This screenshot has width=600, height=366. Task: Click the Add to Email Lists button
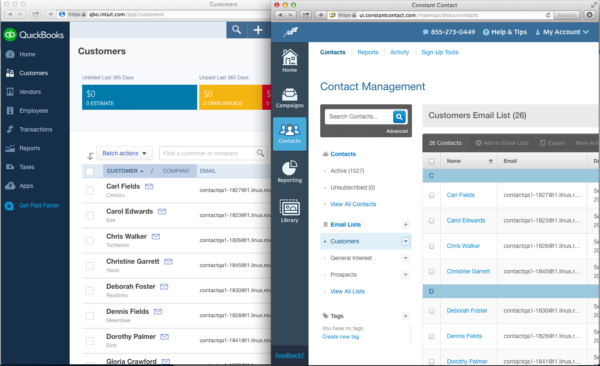coord(502,143)
